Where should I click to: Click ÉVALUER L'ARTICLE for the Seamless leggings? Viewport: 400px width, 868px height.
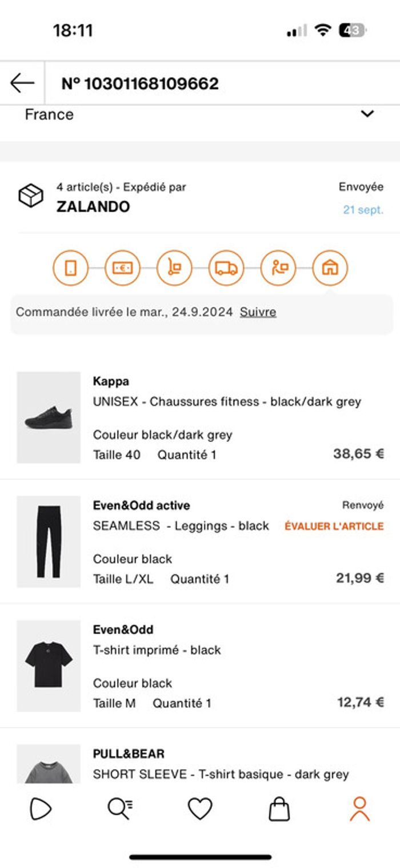click(x=332, y=525)
